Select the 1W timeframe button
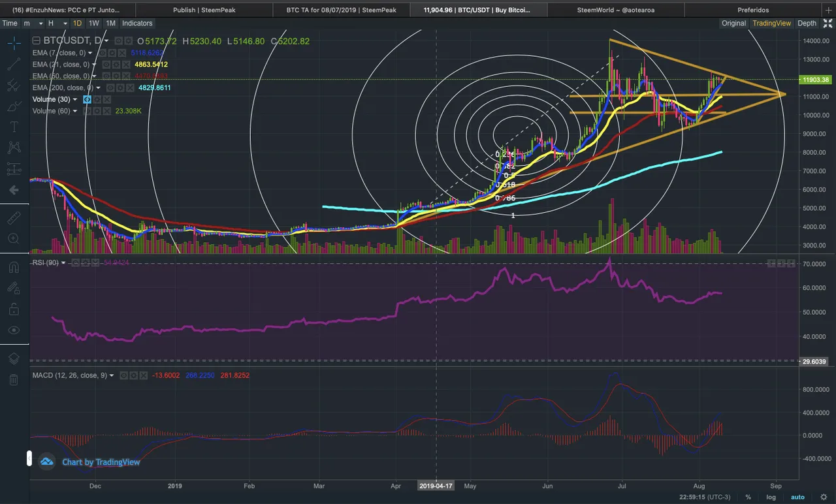This screenshot has width=836, height=504. pos(93,23)
